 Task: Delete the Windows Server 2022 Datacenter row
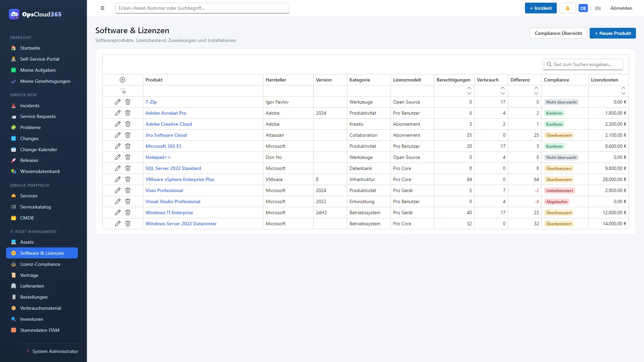[128, 224]
